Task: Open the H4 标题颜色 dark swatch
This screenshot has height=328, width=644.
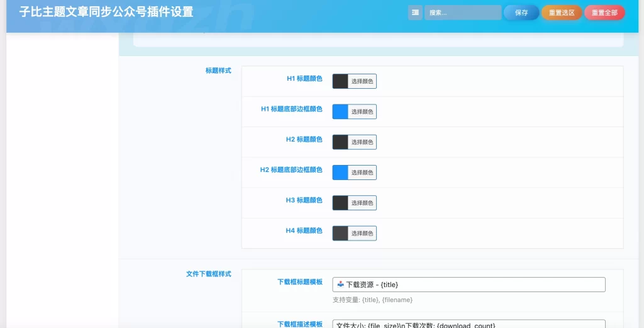Action: pyautogui.click(x=340, y=233)
